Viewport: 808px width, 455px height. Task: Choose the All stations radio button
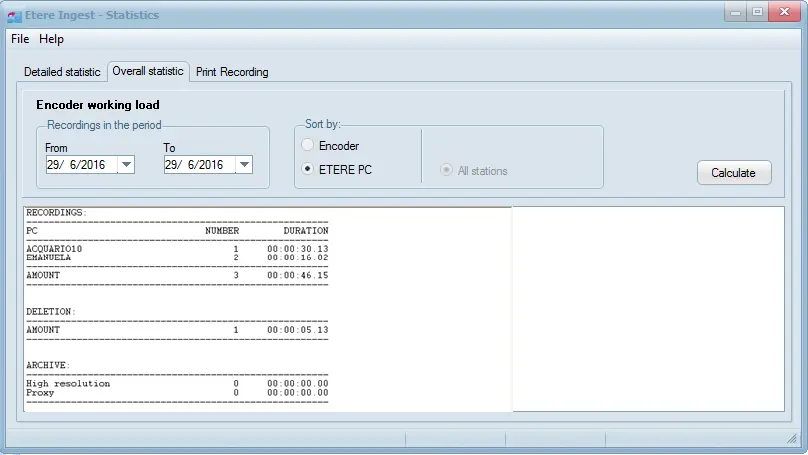(x=447, y=171)
